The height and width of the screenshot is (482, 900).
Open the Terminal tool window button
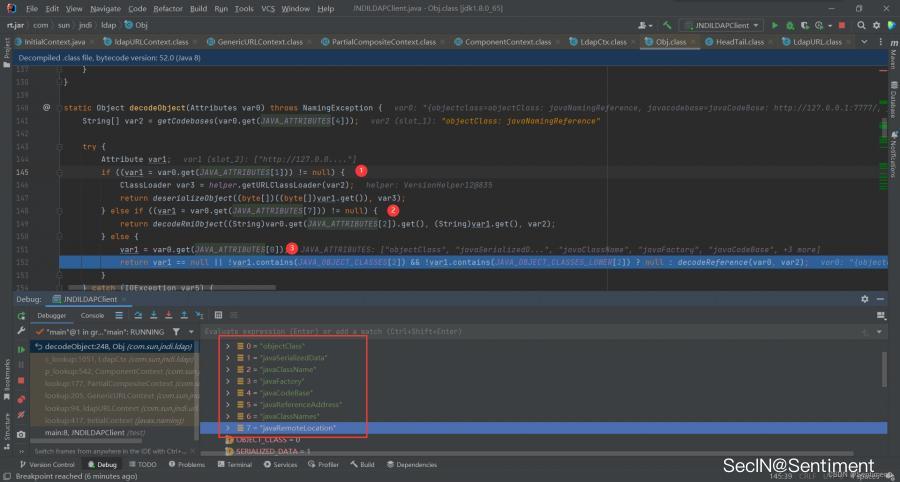click(x=234, y=465)
